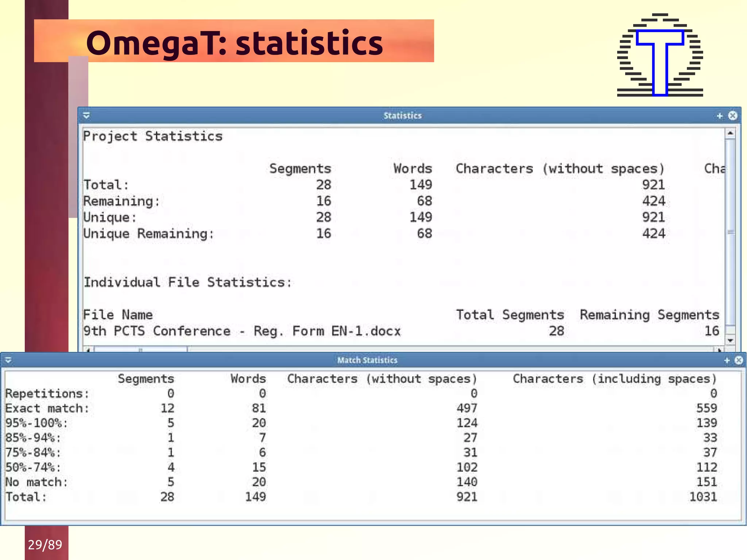Click file name '9th PCTS Conference - Reg. Form EN-1.docx'
Image resolution: width=747 pixels, height=560 pixels.
tap(242, 331)
